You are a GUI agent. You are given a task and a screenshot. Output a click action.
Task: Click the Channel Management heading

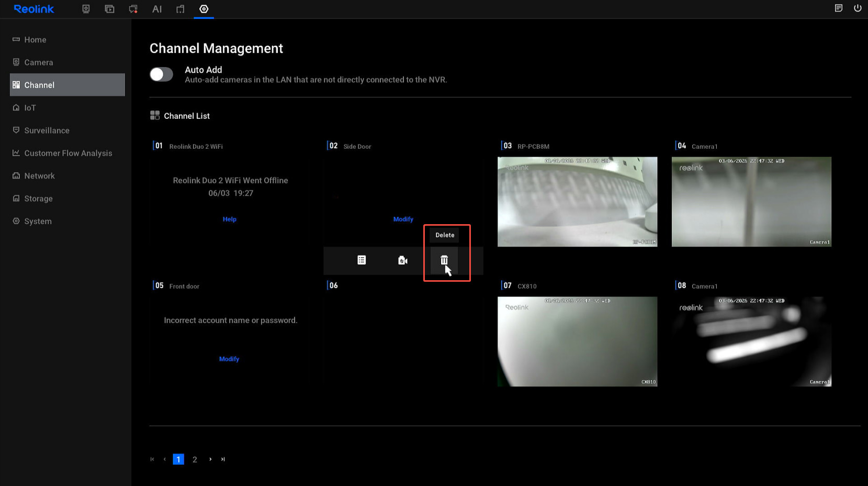tap(216, 48)
